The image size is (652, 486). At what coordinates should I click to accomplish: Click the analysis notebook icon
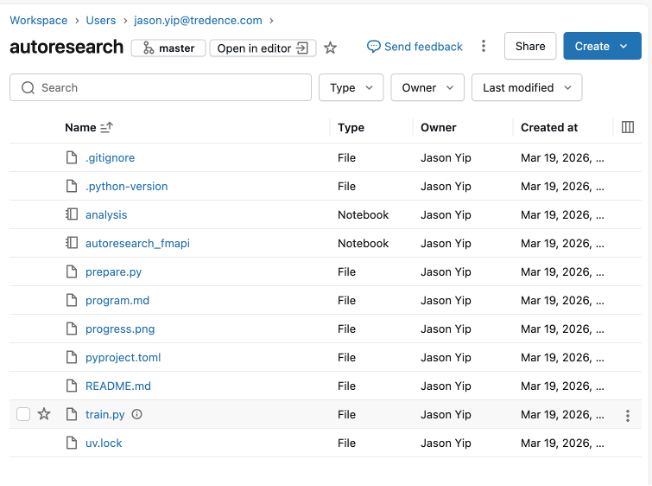pyautogui.click(x=71, y=215)
